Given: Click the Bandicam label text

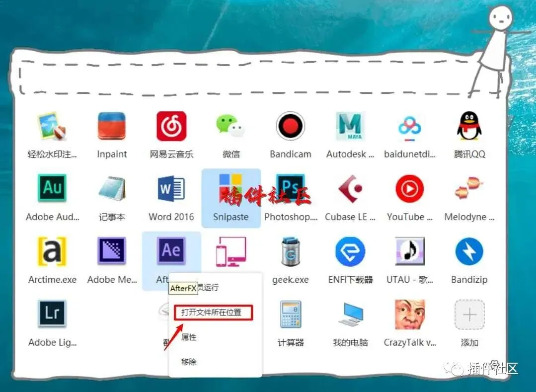Looking at the screenshot, I should [290, 154].
